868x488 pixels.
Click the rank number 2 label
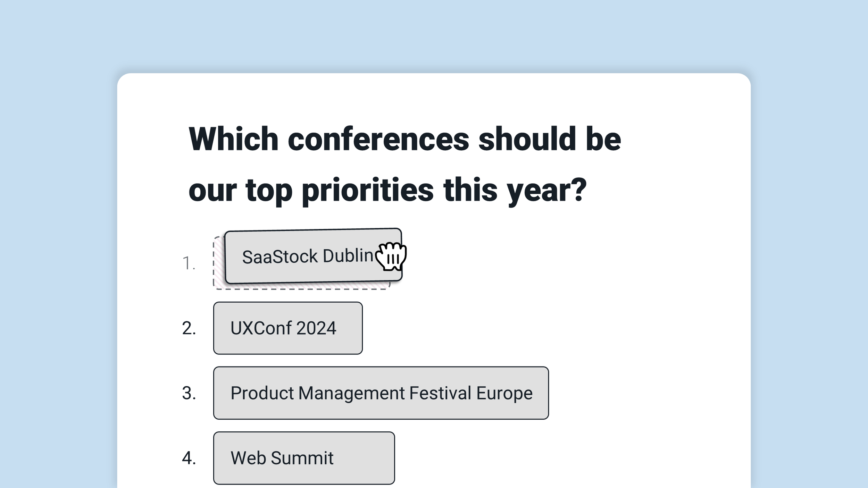[189, 328]
